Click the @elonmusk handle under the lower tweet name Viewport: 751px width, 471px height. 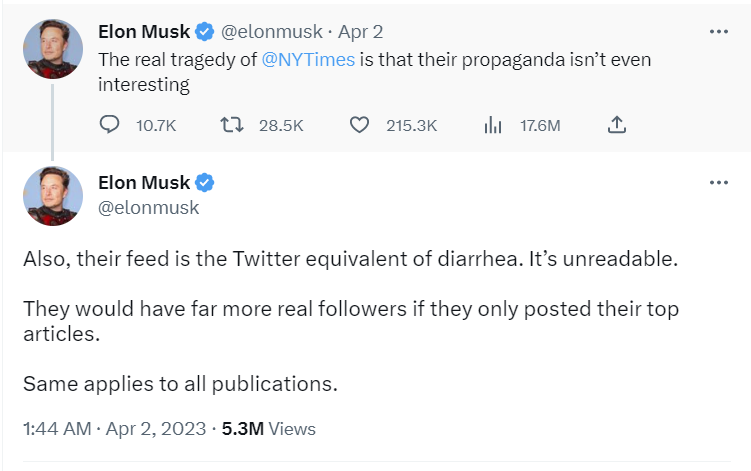148,207
